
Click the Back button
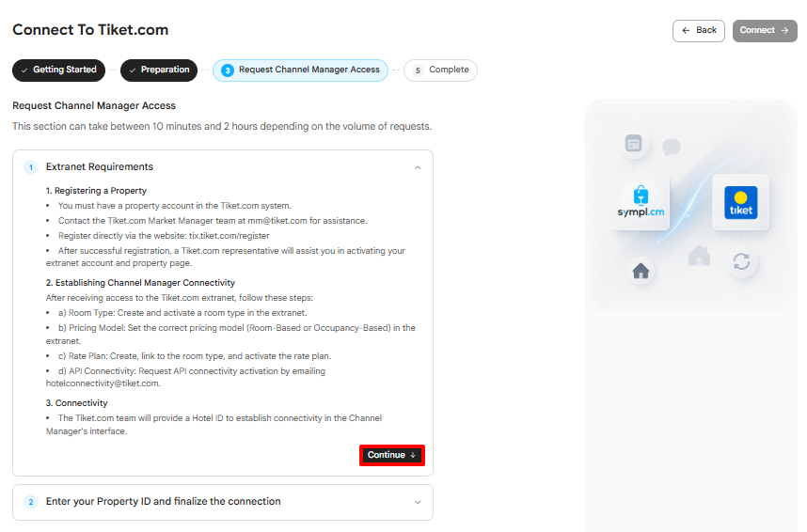[699, 31]
